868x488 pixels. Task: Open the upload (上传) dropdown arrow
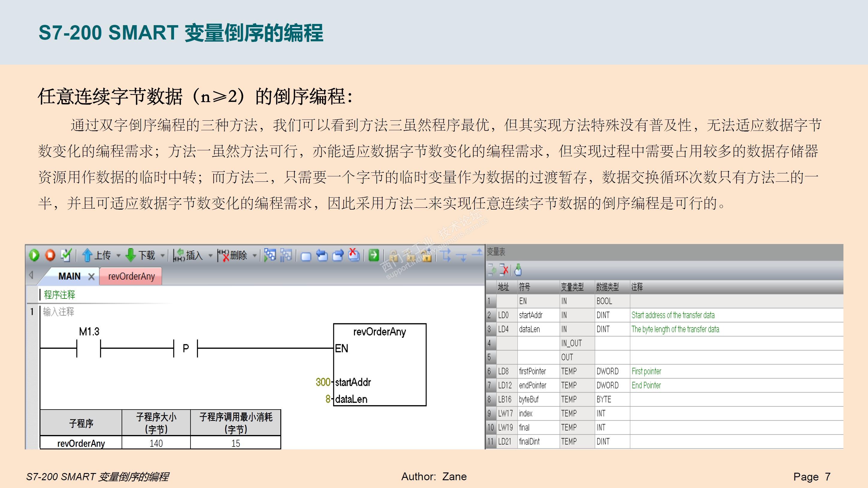tap(118, 256)
